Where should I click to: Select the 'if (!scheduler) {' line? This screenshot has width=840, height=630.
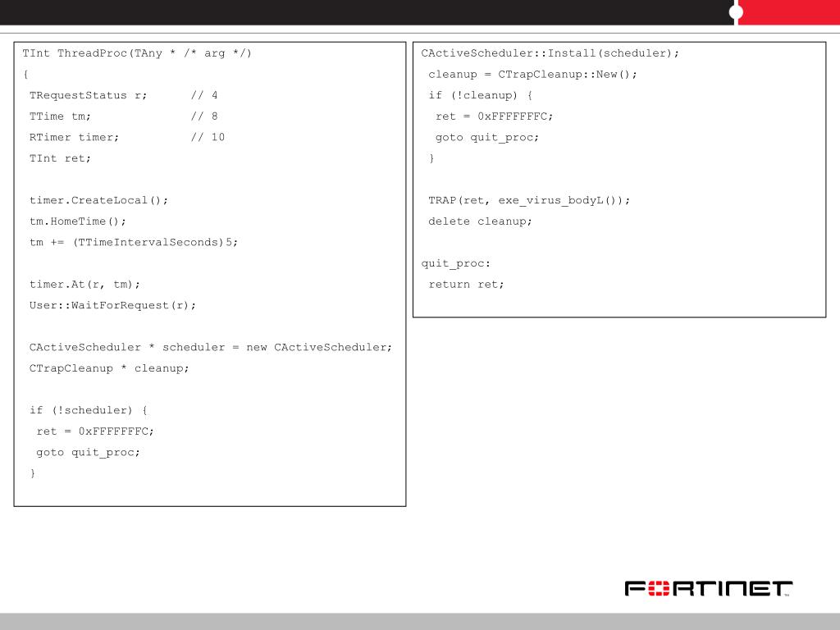(89, 410)
